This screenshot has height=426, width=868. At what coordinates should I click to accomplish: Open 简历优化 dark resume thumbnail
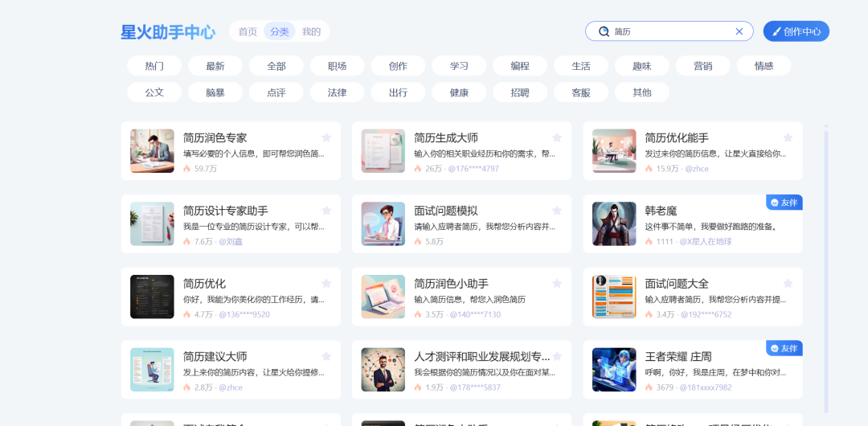point(152,297)
